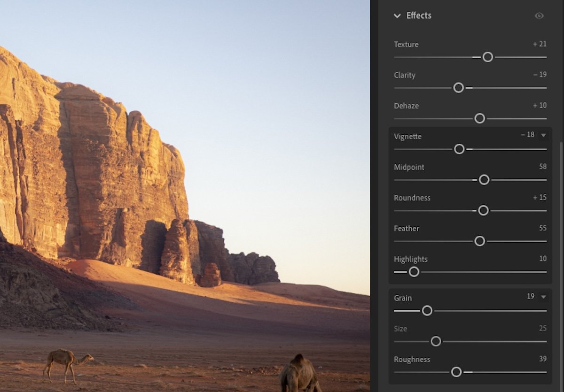Click the Vignette amount slider handle

click(459, 149)
